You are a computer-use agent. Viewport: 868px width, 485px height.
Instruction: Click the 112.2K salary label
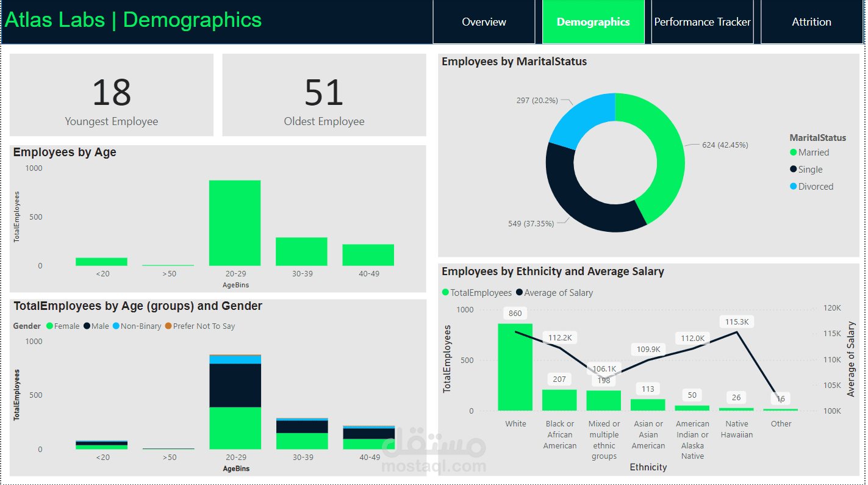point(560,338)
